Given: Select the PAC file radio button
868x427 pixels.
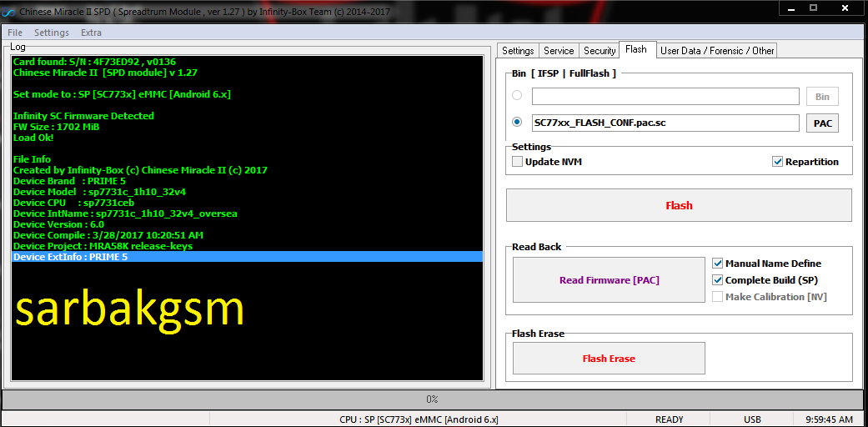Looking at the screenshot, I should tap(517, 122).
